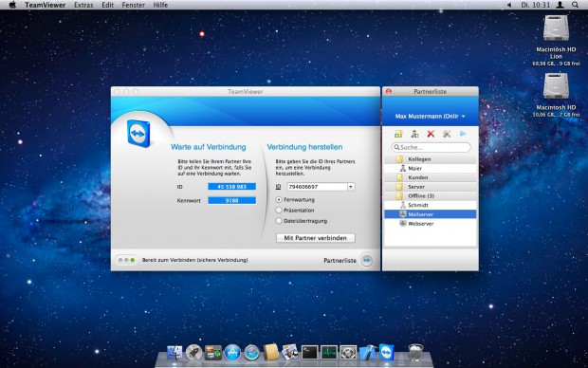Image resolution: width=588 pixels, height=368 pixels.
Task: Select the Fernwartung radio button
Action: pyautogui.click(x=279, y=199)
